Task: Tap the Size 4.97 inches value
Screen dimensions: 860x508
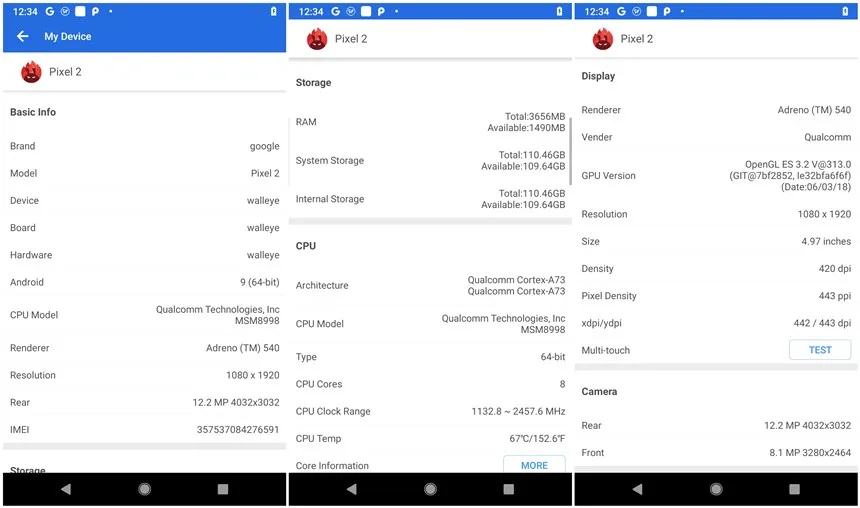Action: 826,241
